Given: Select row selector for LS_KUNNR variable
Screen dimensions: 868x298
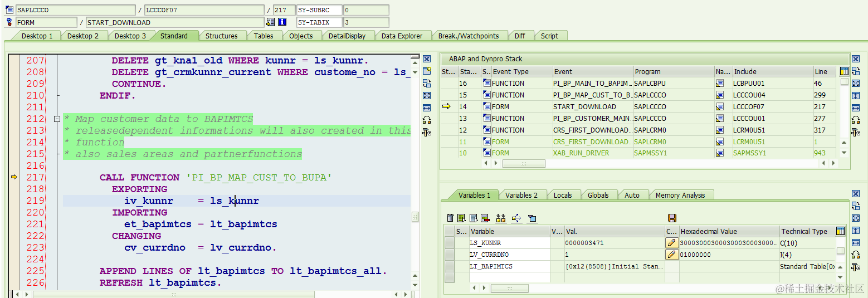Looking at the screenshot, I should [x=450, y=243].
